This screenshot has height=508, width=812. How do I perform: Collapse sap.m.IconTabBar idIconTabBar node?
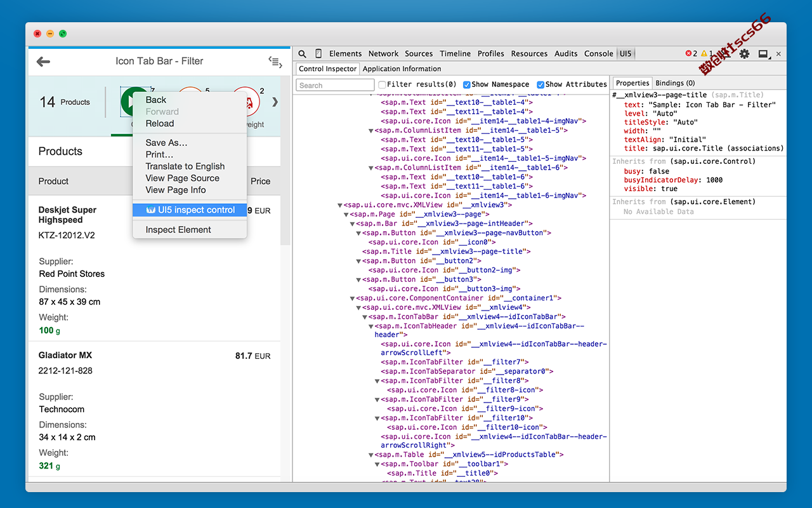pos(365,317)
